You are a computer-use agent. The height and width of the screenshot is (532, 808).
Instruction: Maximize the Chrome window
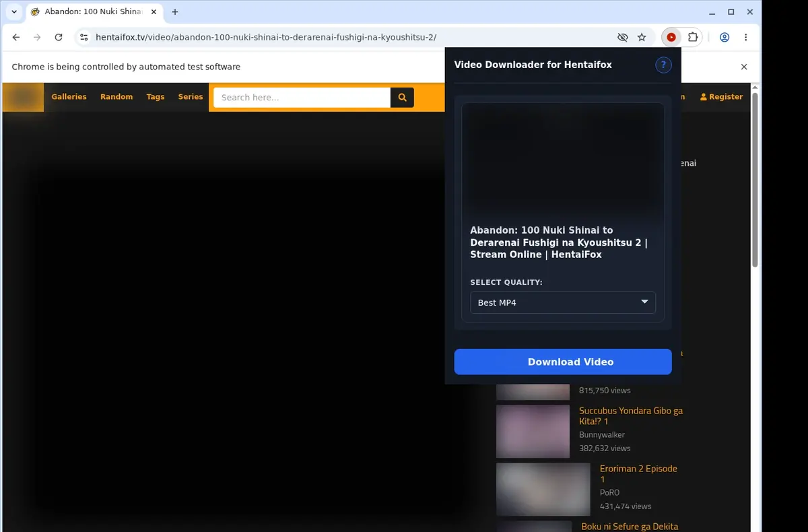[731, 12]
